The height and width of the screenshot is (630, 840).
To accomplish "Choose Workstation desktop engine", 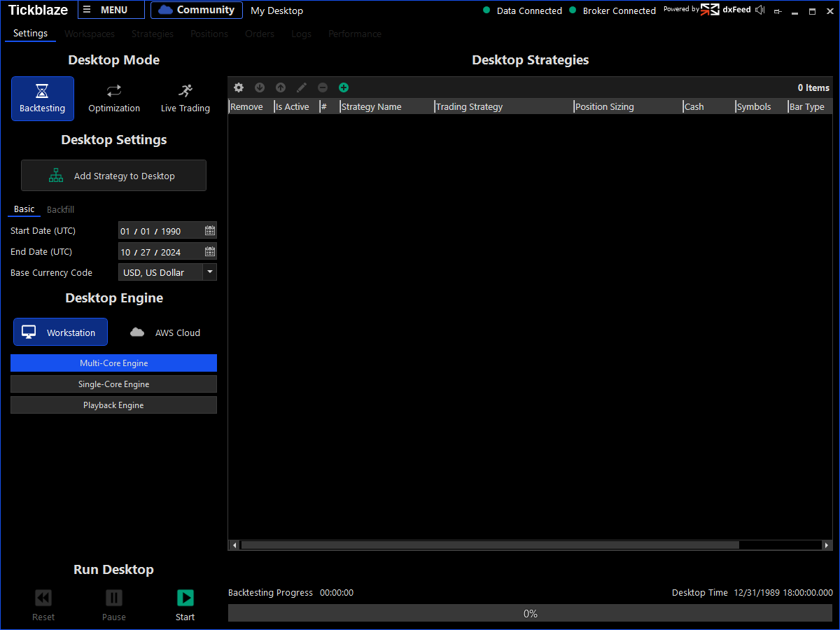I will 60,332.
